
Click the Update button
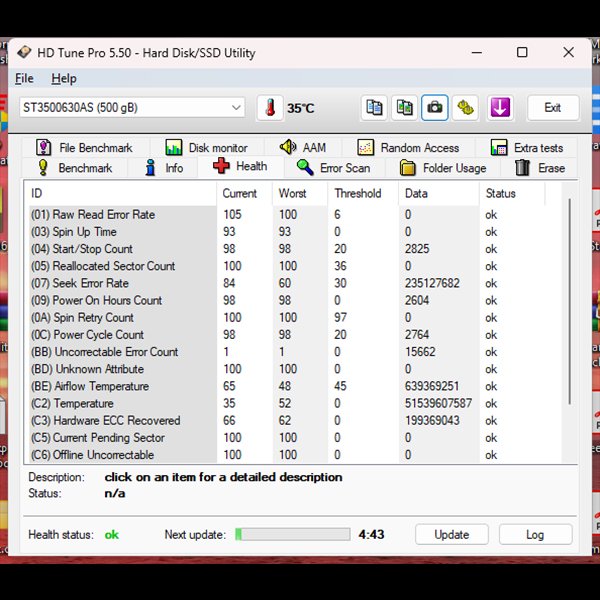(452, 535)
